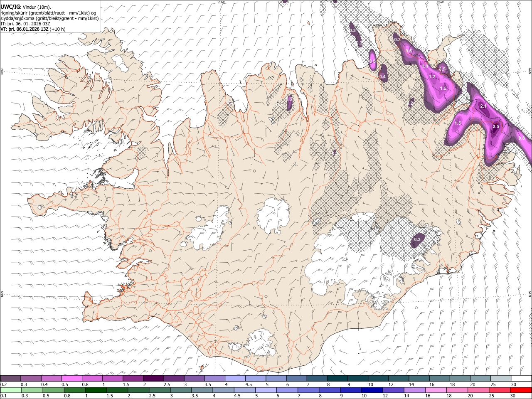Select the 1.5 value in the eastern snow band
This screenshot has height=399, width=532.
pos(458,123)
